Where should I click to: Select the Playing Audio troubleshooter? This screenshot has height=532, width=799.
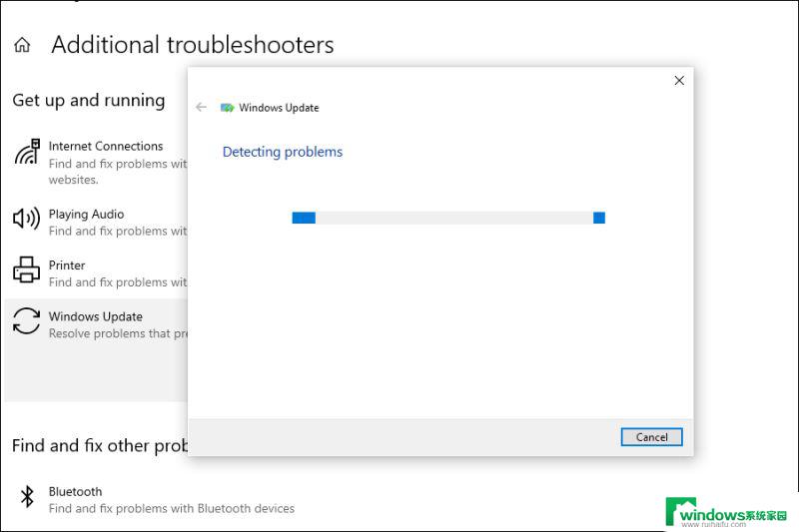coord(97,223)
